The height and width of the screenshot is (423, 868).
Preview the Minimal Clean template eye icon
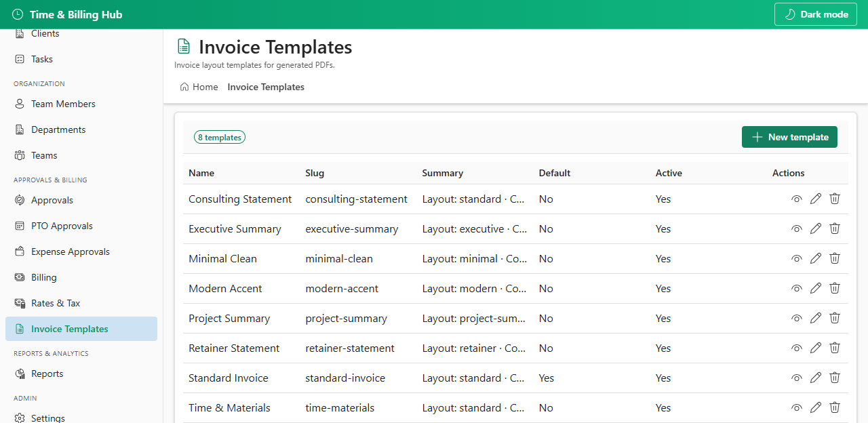point(797,259)
